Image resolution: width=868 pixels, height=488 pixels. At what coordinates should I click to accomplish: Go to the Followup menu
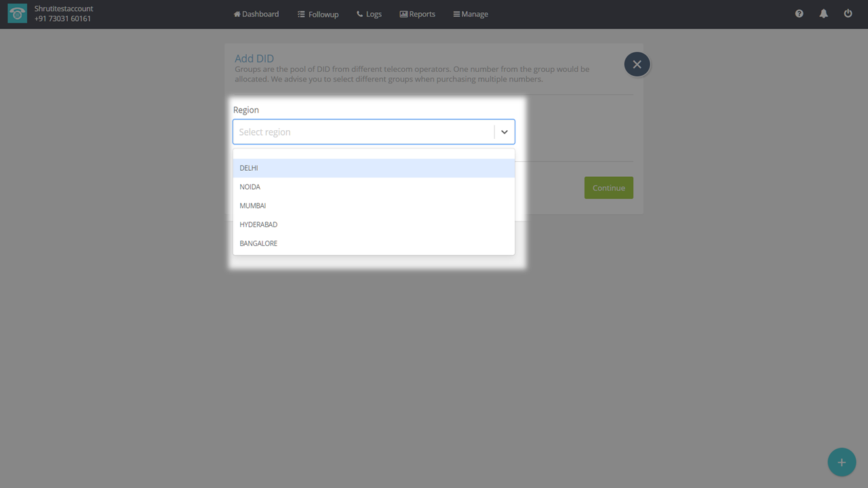(x=318, y=14)
